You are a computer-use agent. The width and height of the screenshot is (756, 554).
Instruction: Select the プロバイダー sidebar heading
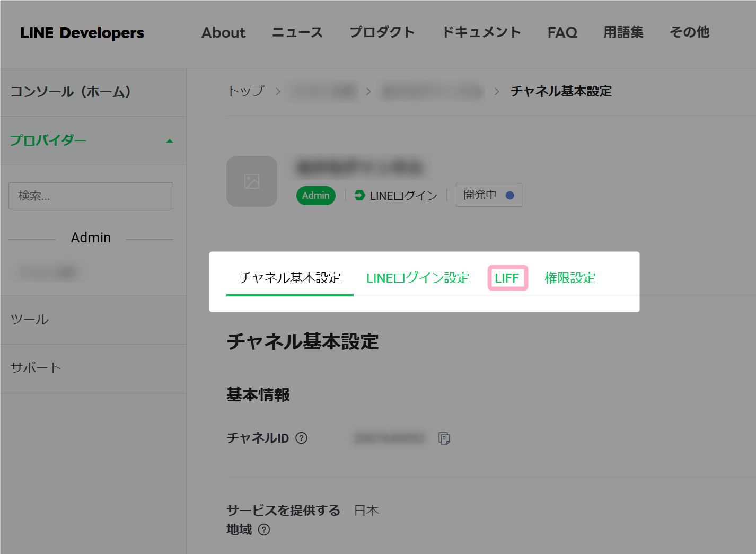click(x=48, y=140)
